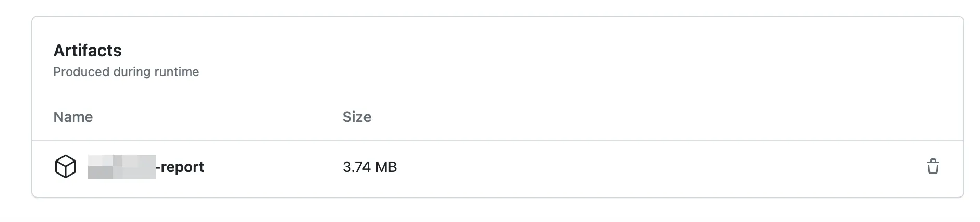Click the Produced during runtime subtitle
The width and height of the screenshot is (980, 222).
pyautogui.click(x=126, y=72)
